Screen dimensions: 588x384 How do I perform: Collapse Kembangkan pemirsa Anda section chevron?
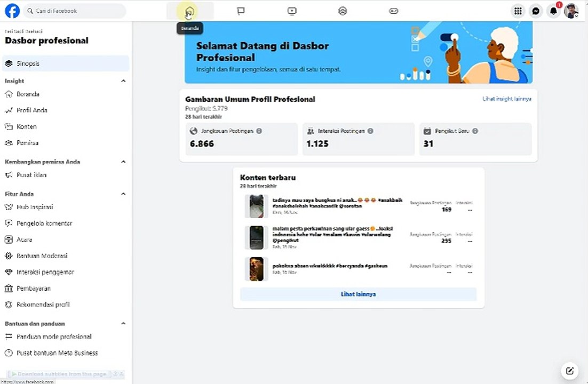(123, 162)
